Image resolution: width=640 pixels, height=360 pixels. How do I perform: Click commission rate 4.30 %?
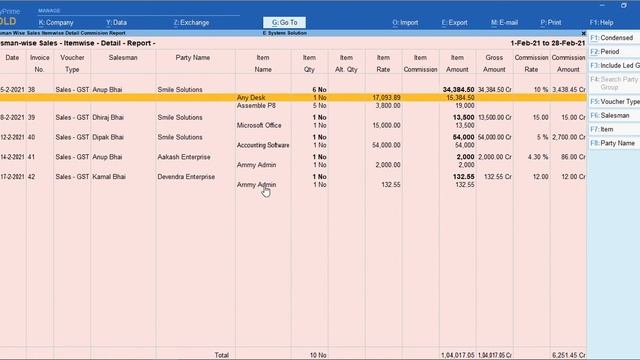pos(538,157)
